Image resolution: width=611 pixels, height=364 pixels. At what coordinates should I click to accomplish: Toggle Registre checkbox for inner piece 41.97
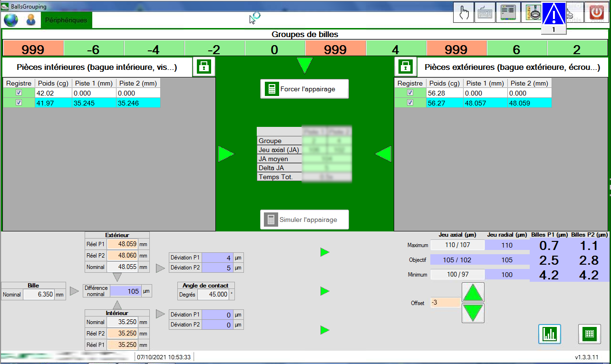19,103
